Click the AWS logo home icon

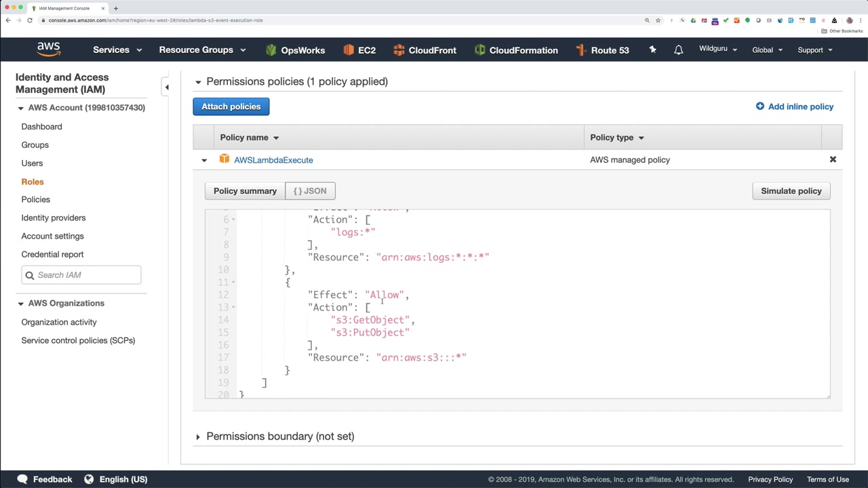[x=49, y=49]
